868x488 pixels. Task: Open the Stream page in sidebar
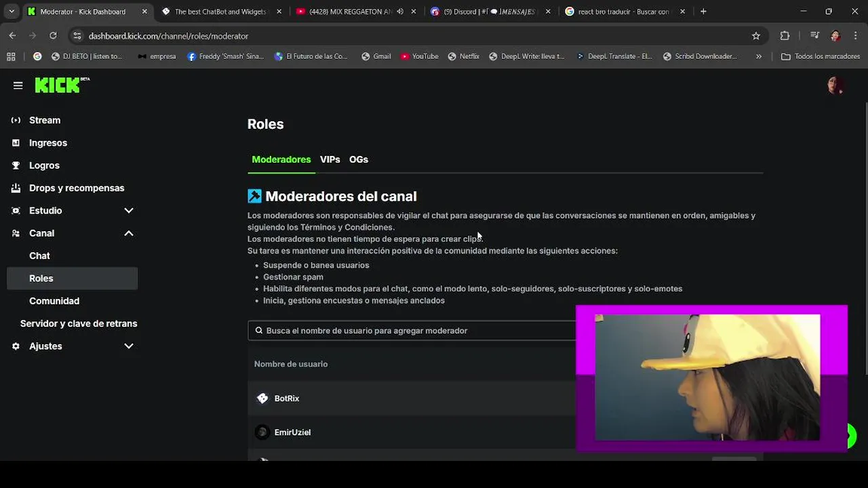(45, 120)
